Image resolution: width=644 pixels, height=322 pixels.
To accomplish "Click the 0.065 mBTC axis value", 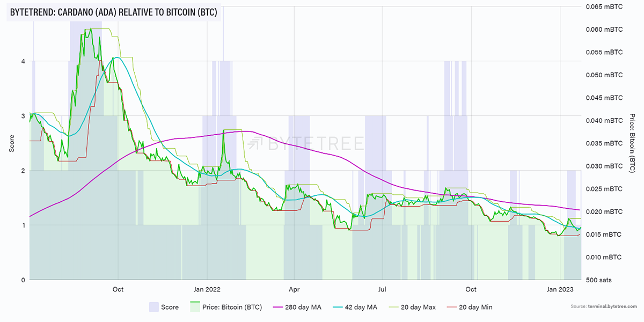I will (604, 7).
